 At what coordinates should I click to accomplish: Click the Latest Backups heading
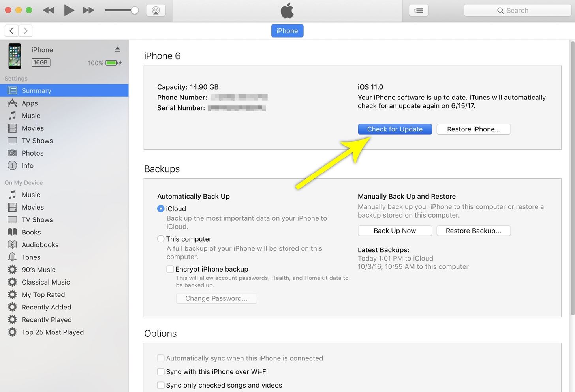383,250
